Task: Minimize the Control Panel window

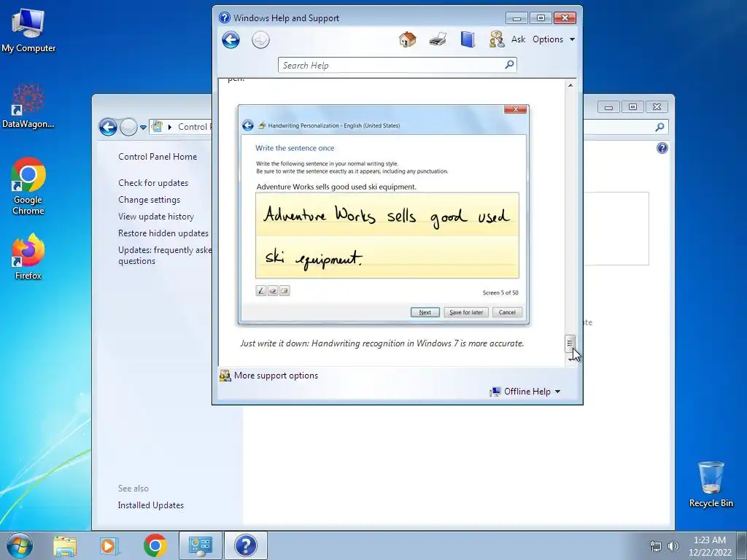Action: [x=608, y=107]
